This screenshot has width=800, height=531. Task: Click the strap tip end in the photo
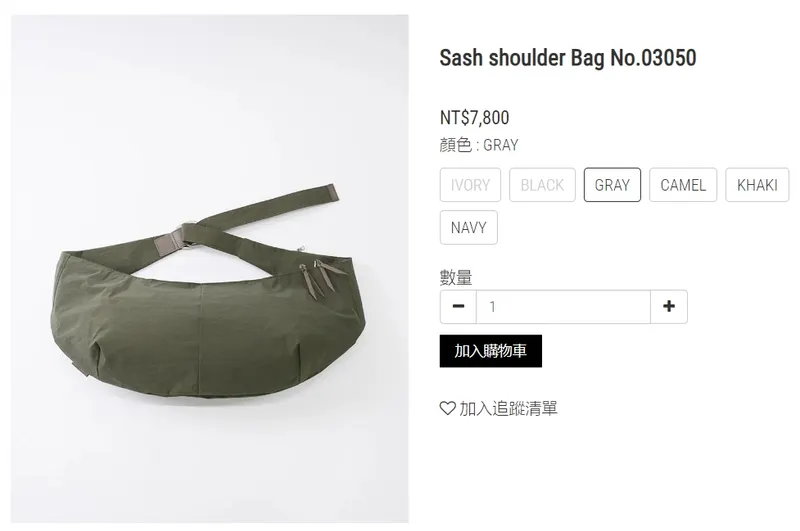[333, 193]
